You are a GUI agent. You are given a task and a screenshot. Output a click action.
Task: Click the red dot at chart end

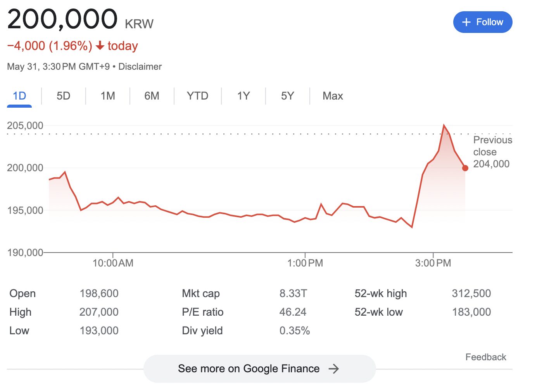pos(465,168)
